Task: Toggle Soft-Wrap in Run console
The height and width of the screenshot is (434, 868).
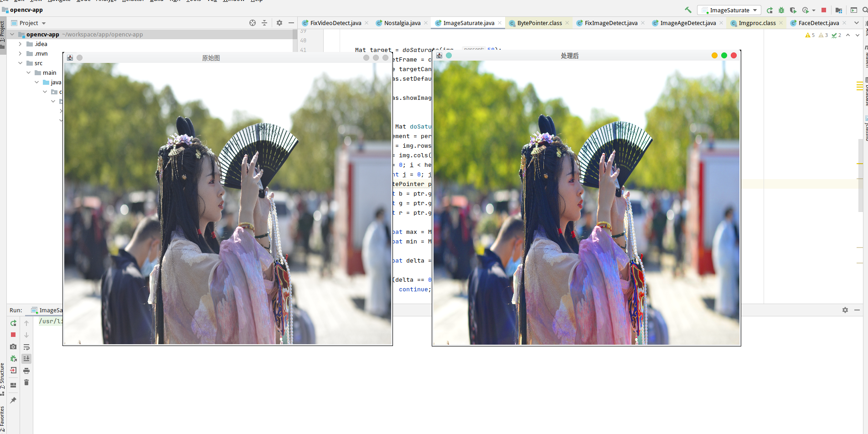Action: (26, 347)
